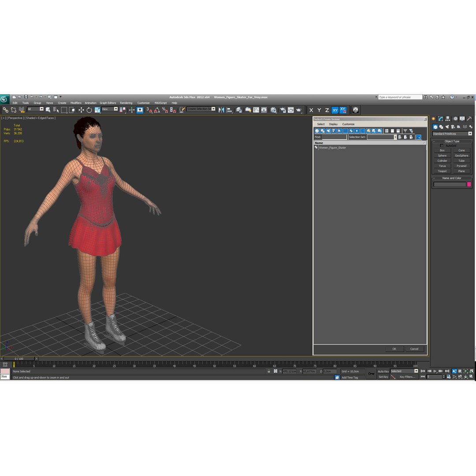Click OK in Select From Scene dialog
This screenshot has width=476, height=476.
[x=394, y=349]
